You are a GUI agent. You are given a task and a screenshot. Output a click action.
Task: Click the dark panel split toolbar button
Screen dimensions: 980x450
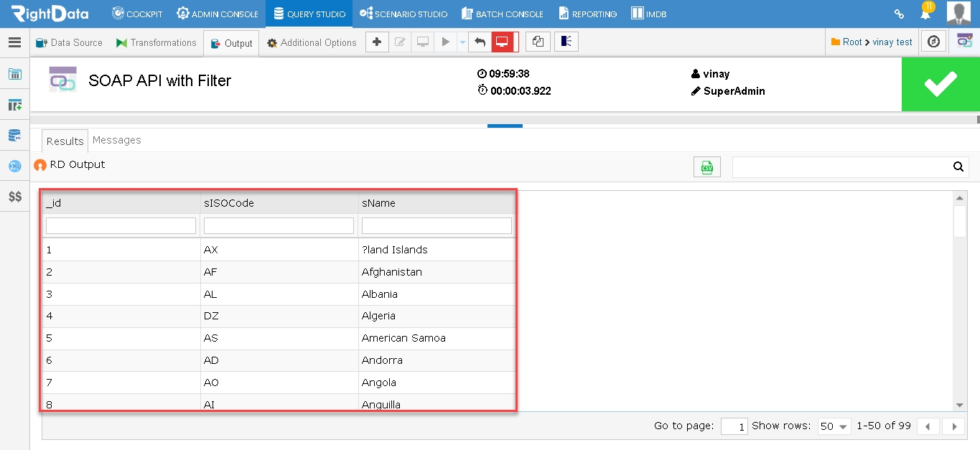click(x=566, y=42)
